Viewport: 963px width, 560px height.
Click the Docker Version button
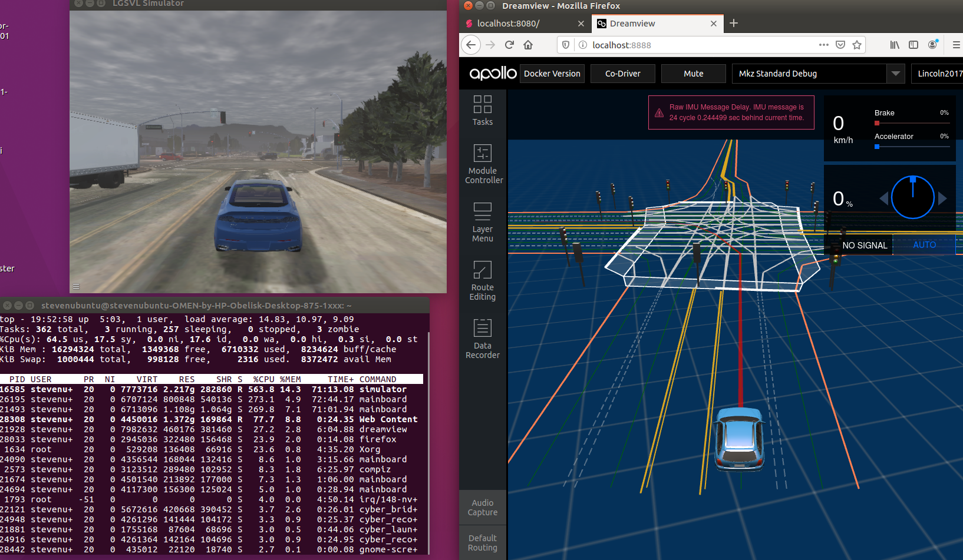coord(552,73)
